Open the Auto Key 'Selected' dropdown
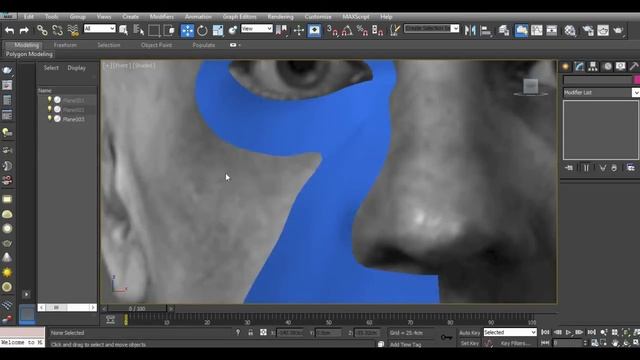The width and height of the screenshot is (640, 360). click(510, 332)
